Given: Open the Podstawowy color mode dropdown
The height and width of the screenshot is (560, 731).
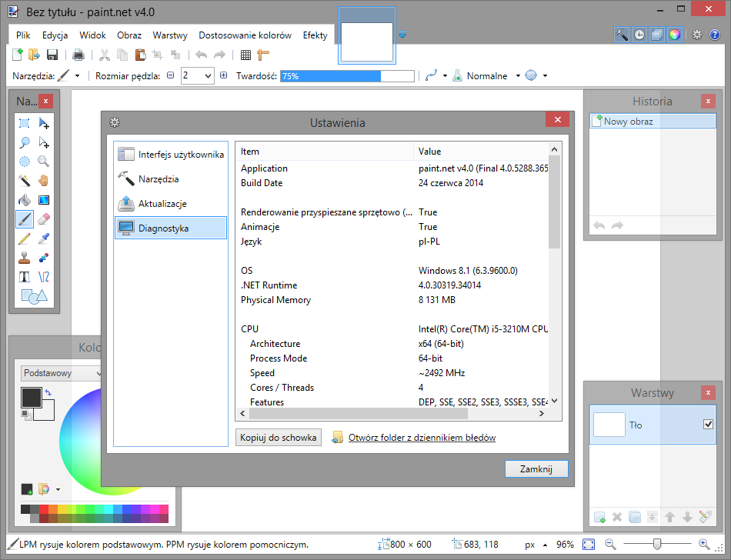Looking at the screenshot, I should 62,373.
